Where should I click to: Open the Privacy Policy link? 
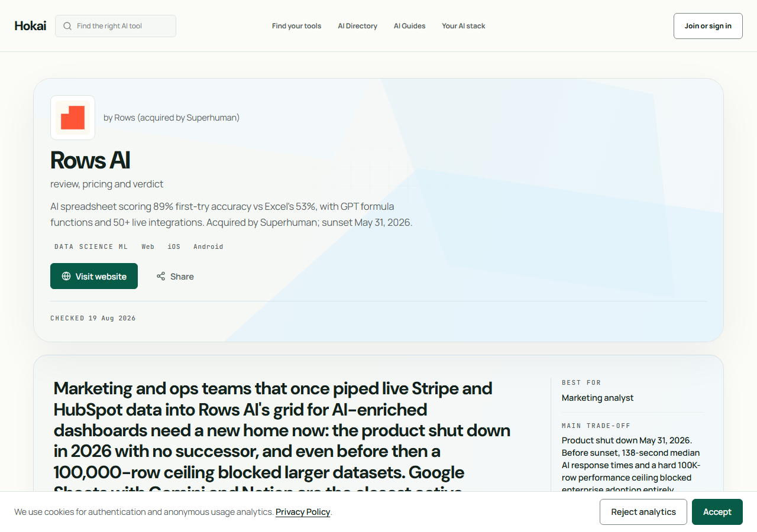coord(303,512)
